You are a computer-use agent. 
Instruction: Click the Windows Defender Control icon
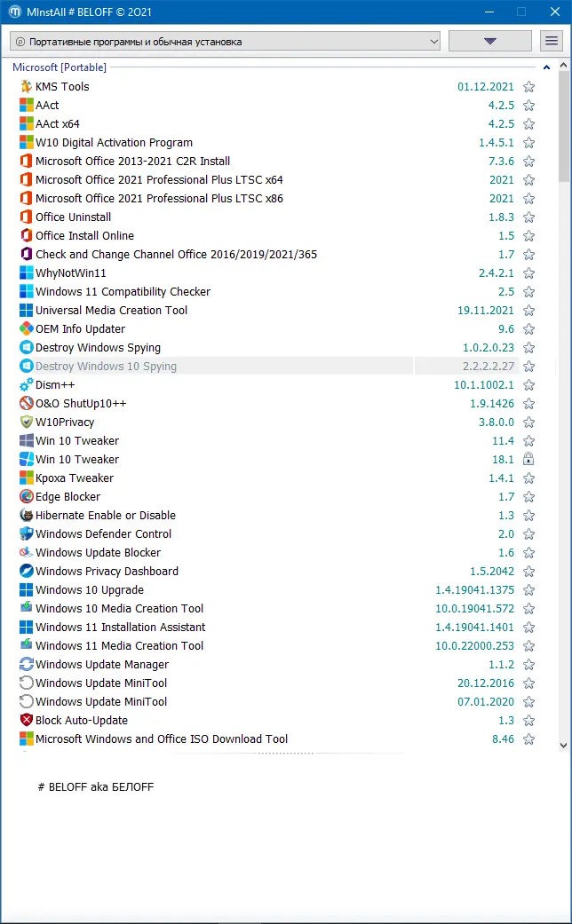pyautogui.click(x=26, y=533)
